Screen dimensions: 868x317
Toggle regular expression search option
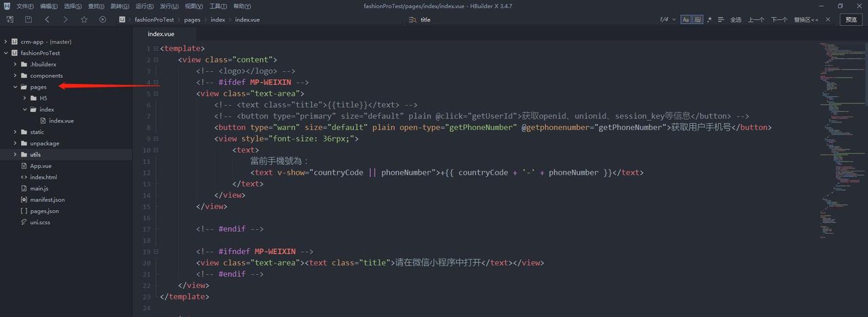pyautogui.click(x=709, y=20)
